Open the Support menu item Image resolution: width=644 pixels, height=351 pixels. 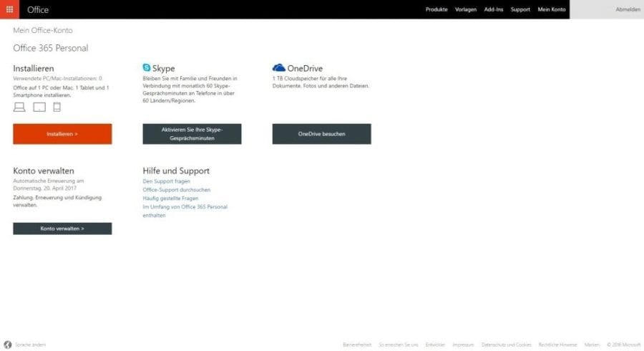[520, 9]
